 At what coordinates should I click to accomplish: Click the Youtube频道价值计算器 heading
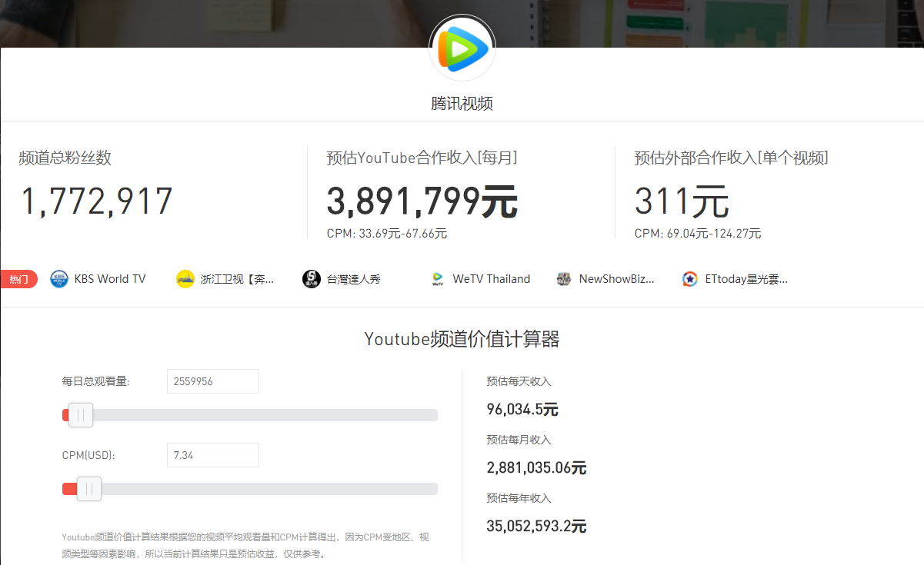pos(462,339)
